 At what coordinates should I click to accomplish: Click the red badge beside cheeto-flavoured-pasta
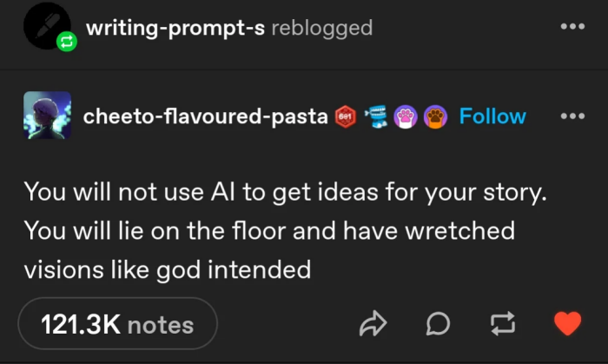345,117
